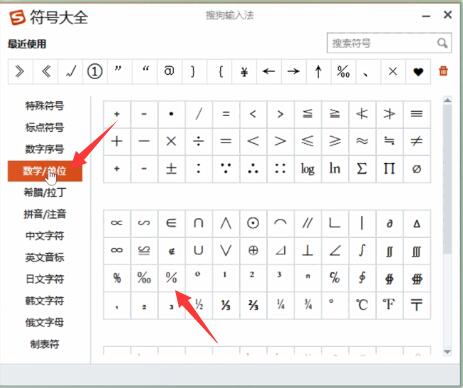This screenshot has height=388, width=463.
Task: Select the yen ¥ symbol
Action: 244,71
